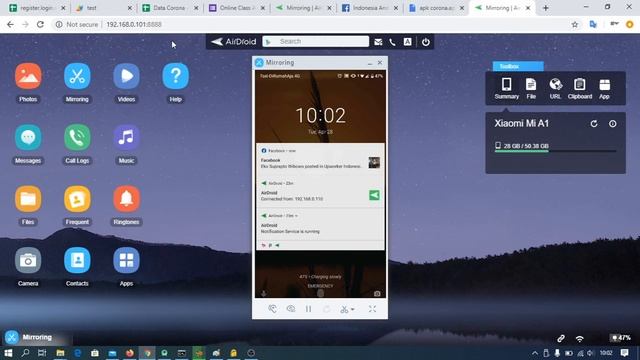Refresh the Xiaomi Mi A1 device info
Screen dimensions: 640x360
click(594, 124)
